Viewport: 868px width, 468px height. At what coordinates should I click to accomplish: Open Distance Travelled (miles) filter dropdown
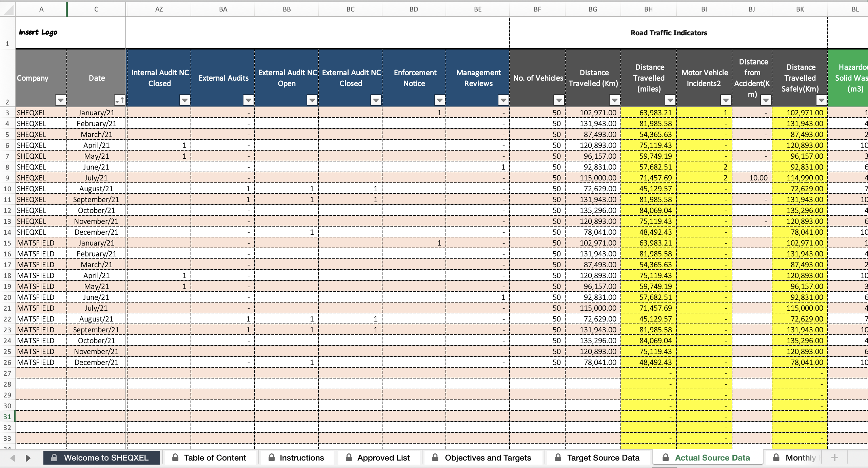670,100
